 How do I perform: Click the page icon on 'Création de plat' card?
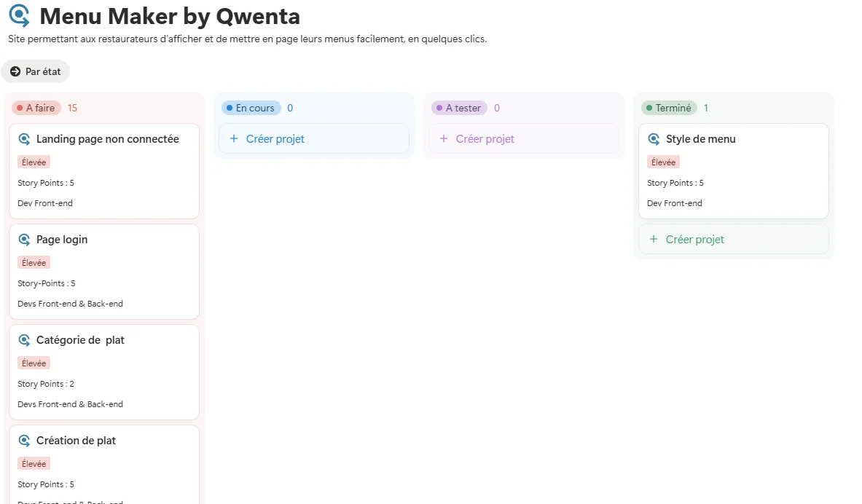click(x=24, y=440)
